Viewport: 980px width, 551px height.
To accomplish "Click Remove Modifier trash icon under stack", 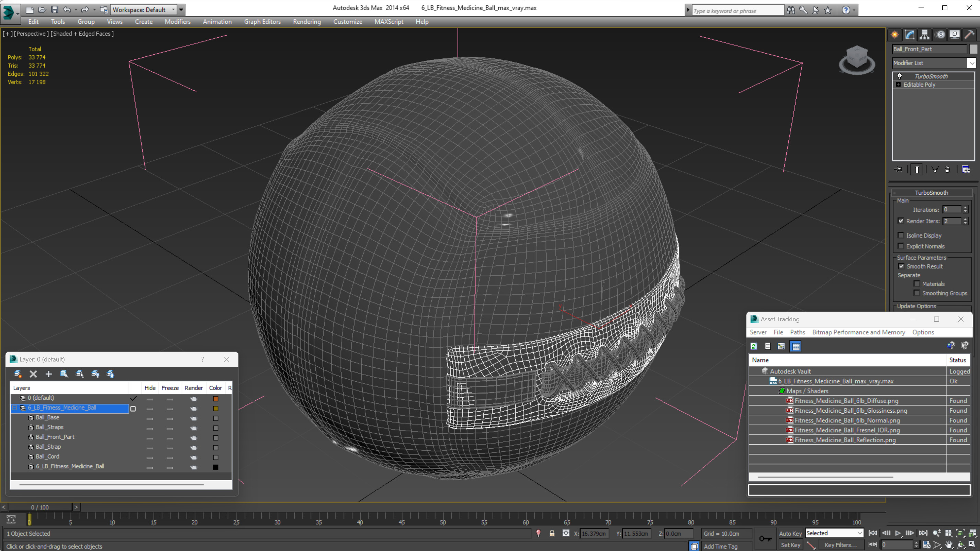I will [x=947, y=169].
